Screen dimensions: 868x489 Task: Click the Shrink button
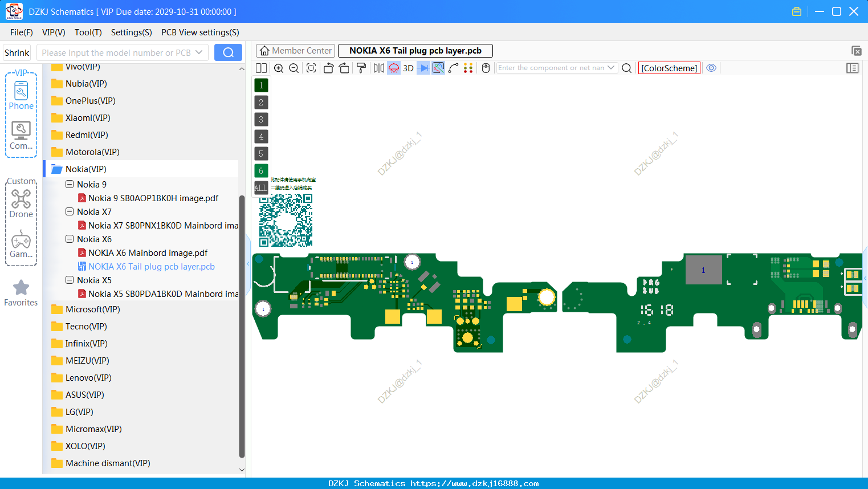coord(17,52)
